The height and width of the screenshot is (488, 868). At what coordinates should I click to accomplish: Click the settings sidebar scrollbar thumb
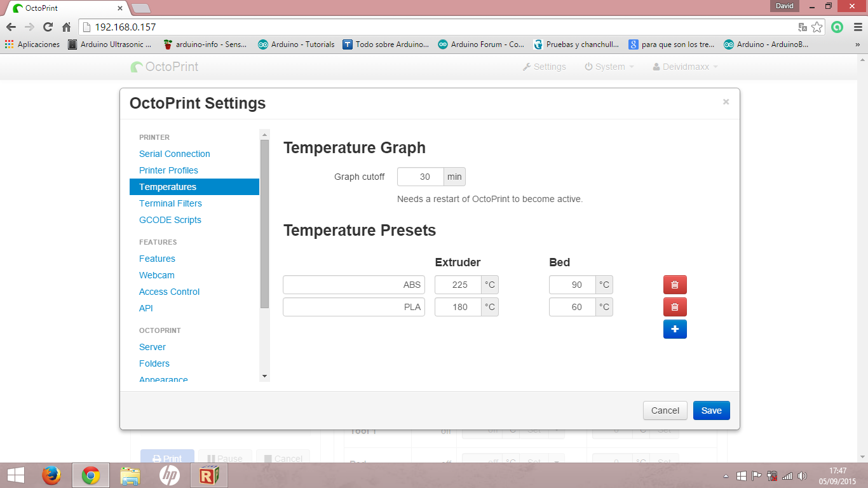tap(265, 224)
